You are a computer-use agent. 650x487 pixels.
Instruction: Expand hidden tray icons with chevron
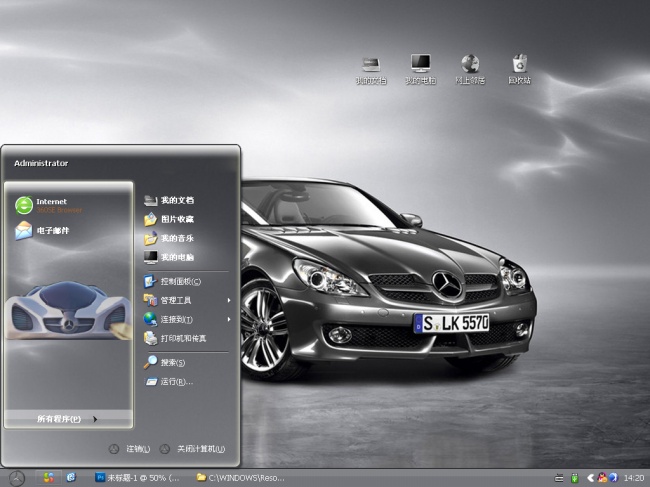tap(590, 478)
